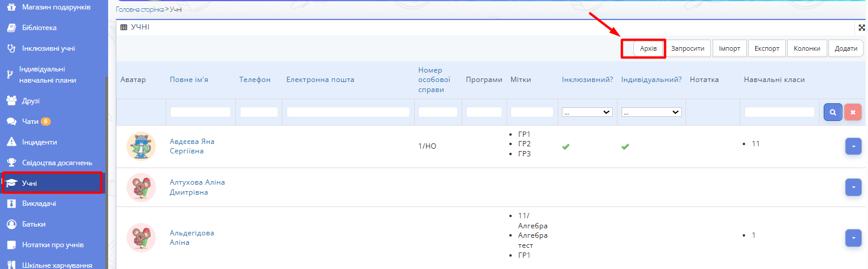Open the Чати sidebar item
This screenshot has width=868, height=269.
point(30,122)
